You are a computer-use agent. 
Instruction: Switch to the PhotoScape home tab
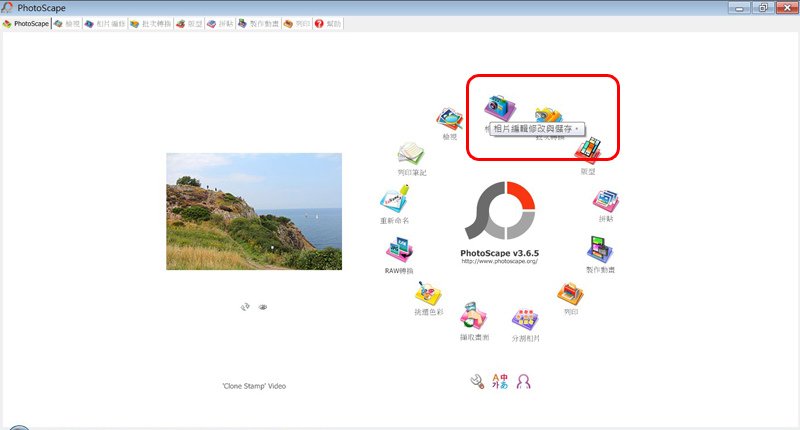26,23
